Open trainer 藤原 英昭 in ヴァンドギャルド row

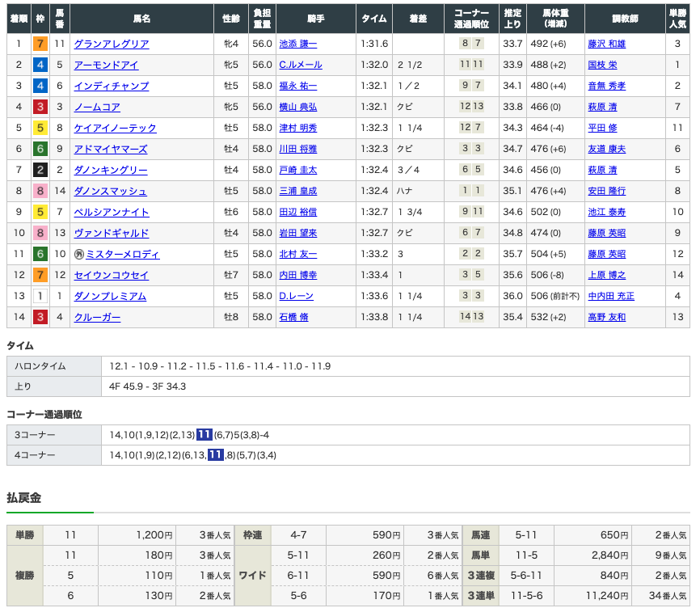click(x=607, y=233)
